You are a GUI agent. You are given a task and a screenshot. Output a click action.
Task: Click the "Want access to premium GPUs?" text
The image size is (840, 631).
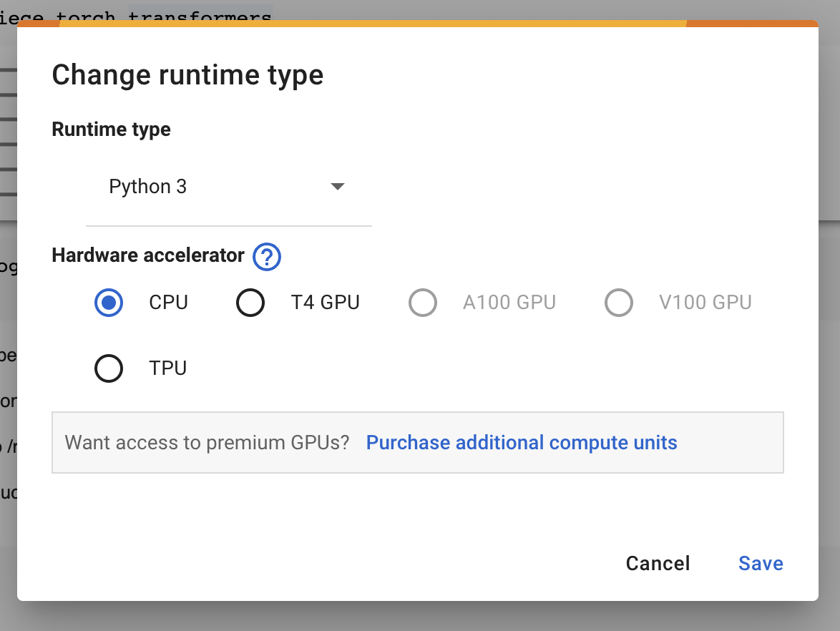tap(207, 443)
